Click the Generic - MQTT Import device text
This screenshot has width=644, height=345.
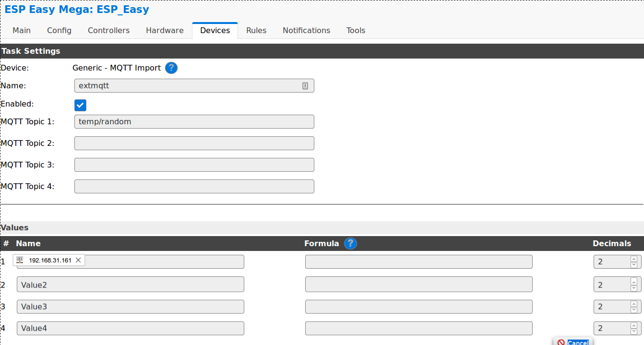click(x=117, y=68)
